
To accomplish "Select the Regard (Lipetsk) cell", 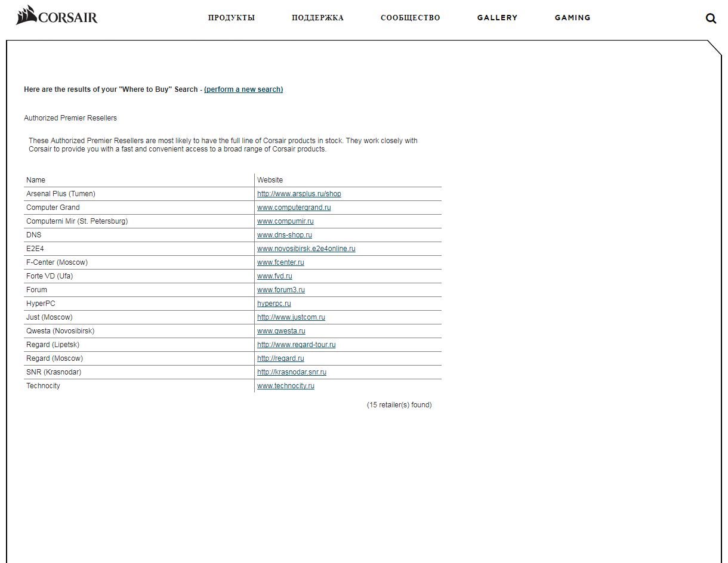I will pyautogui.click(x=139, y=345).
